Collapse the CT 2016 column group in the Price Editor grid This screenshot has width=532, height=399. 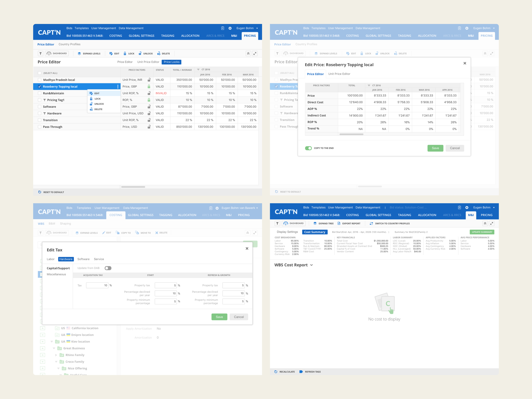coord(198,70)
